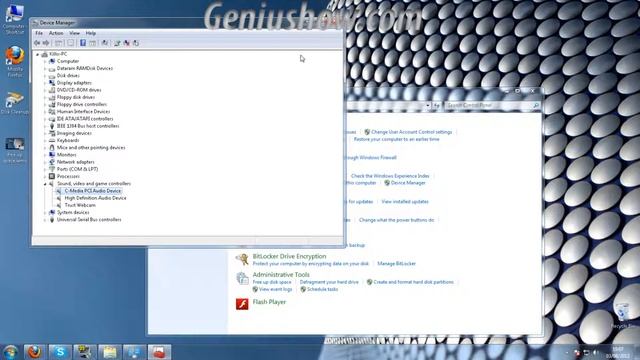Click the Forward arrow in Device Manager toolbar

point(46,43)
